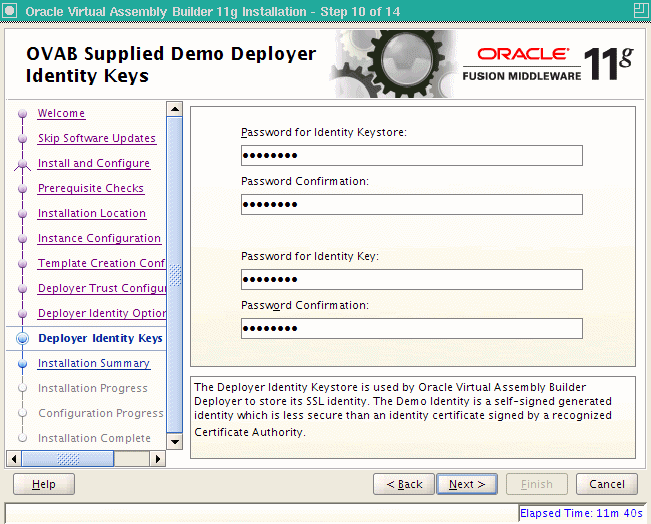Screen dimensions: 651x524
Task: Click Installation Progress disabled step
Action: pos(93,388)
